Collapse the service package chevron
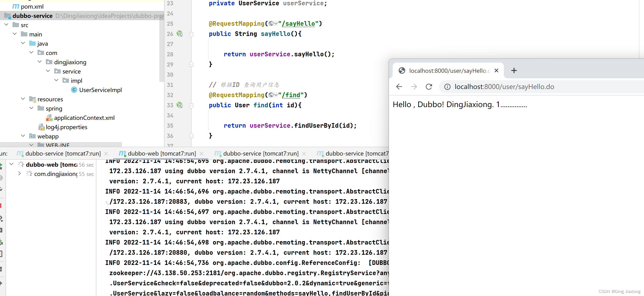Image resolution: width=644 pixels, height=296 pixels. pos(48,71)
